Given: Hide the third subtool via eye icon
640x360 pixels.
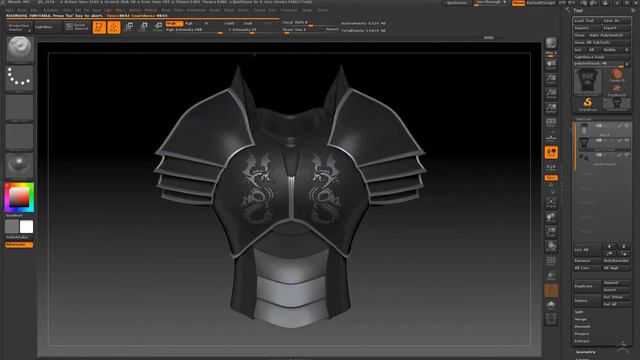Looking at the screenshot, I should pos(627,156).
